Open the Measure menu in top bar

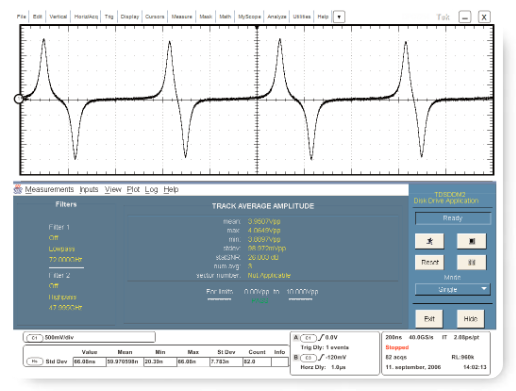[182, 17]
